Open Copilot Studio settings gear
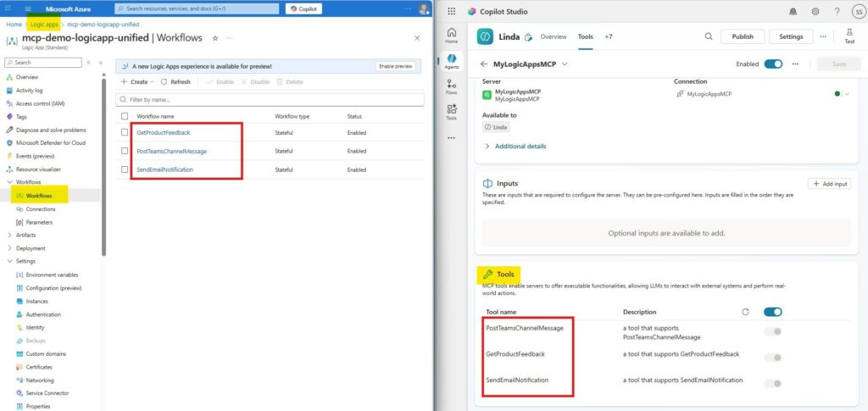 pos(815,12)
